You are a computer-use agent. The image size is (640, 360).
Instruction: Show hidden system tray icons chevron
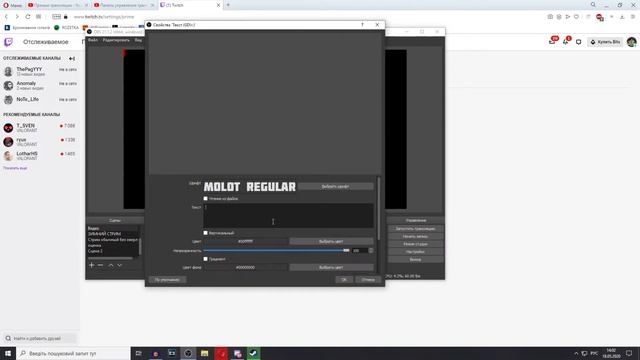[576, 353]
